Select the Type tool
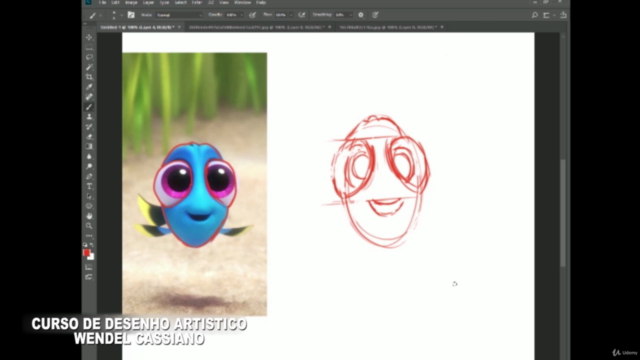 (89, 186)
